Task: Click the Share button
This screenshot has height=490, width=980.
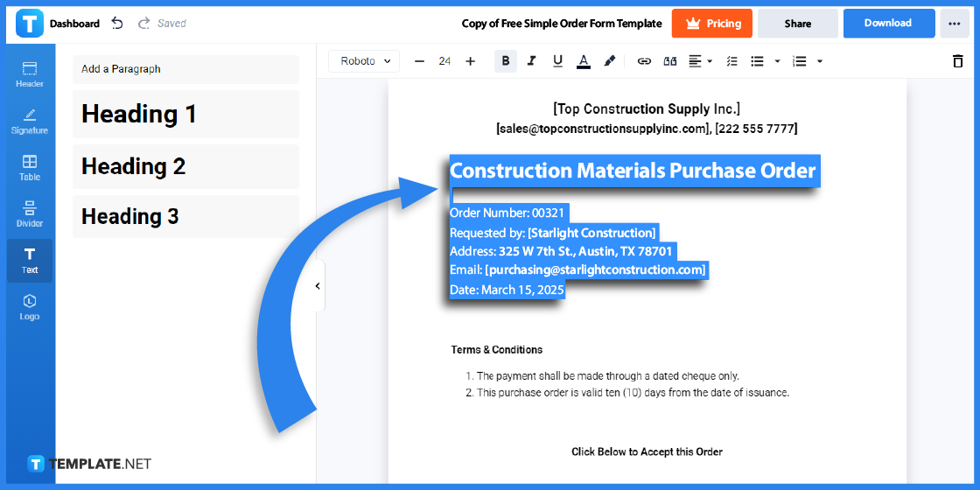Action: [797, 24]
